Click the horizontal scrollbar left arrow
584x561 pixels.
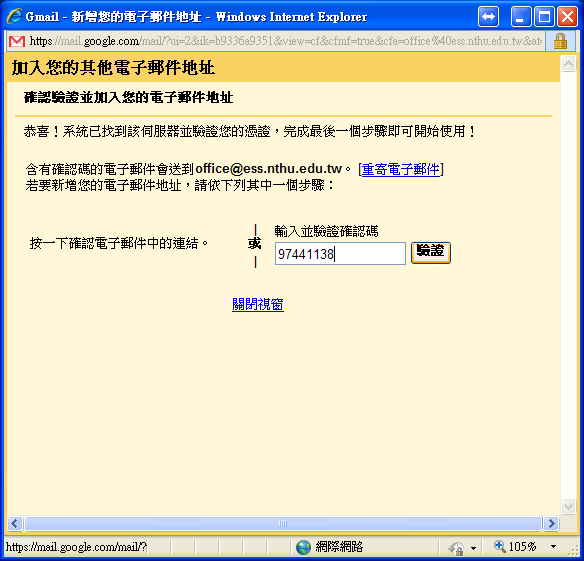click(15, 524)
